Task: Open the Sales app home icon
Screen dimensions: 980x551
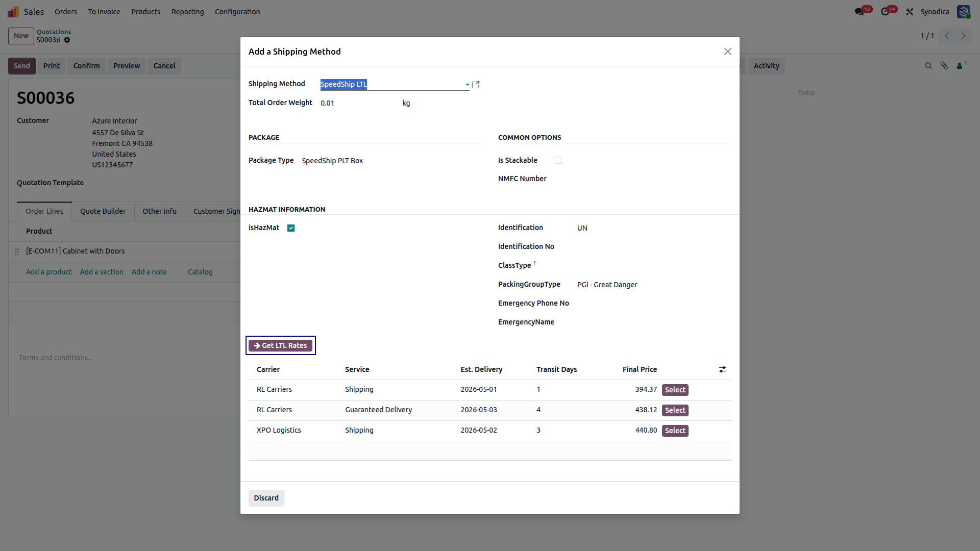Action: (x=13, y=12)
